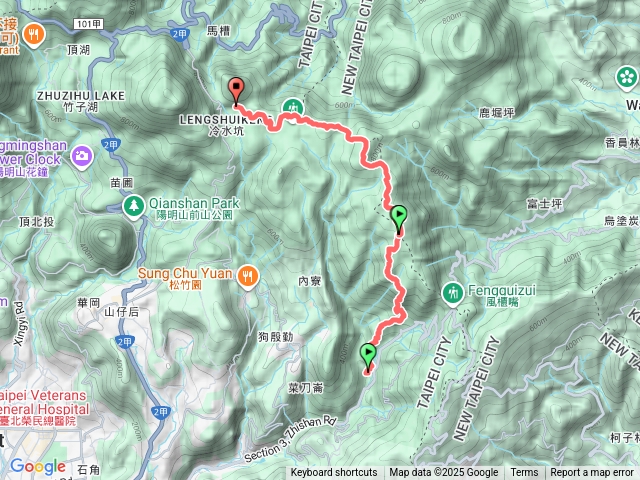This screenshot has height=480, width=640.
Task: Click the Taipei Veterans General Hospital label
Action: point(43,408)
